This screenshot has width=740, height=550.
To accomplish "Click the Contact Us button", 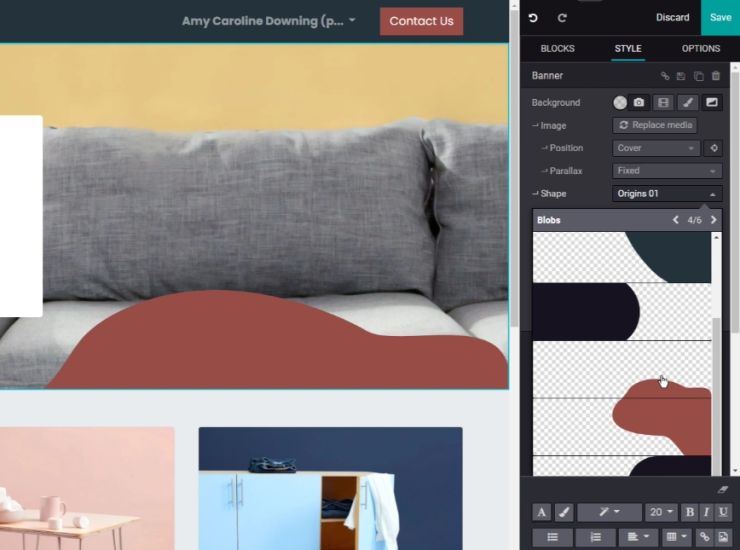I will click(x=421, y=21).
